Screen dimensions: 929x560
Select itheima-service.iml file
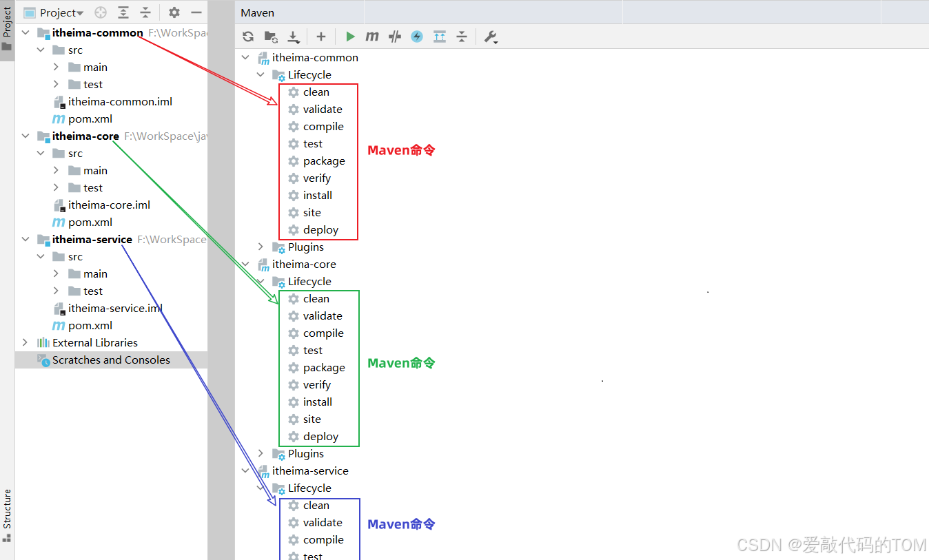[108, 308]
